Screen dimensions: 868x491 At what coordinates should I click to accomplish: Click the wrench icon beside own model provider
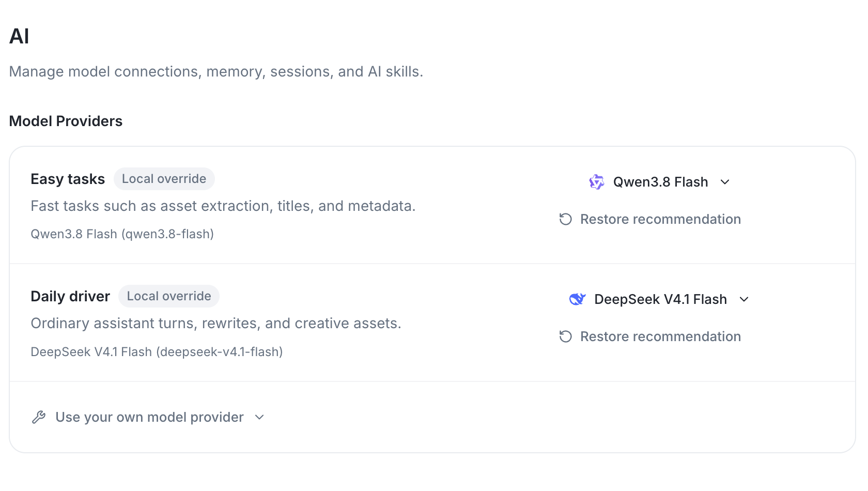coord(39,417)
